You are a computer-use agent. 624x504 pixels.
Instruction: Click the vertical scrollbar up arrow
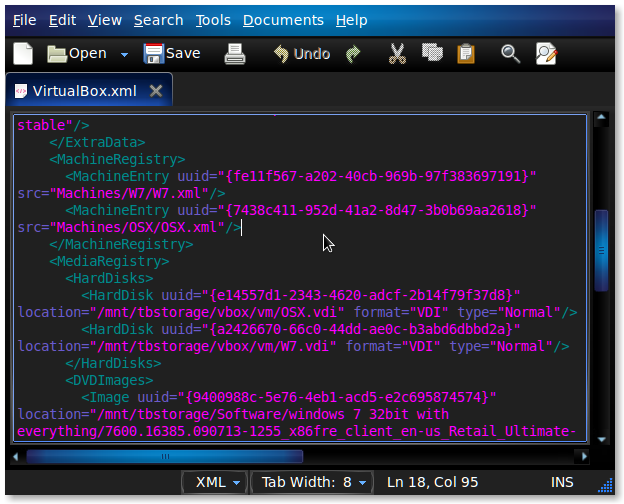point(601,118)
